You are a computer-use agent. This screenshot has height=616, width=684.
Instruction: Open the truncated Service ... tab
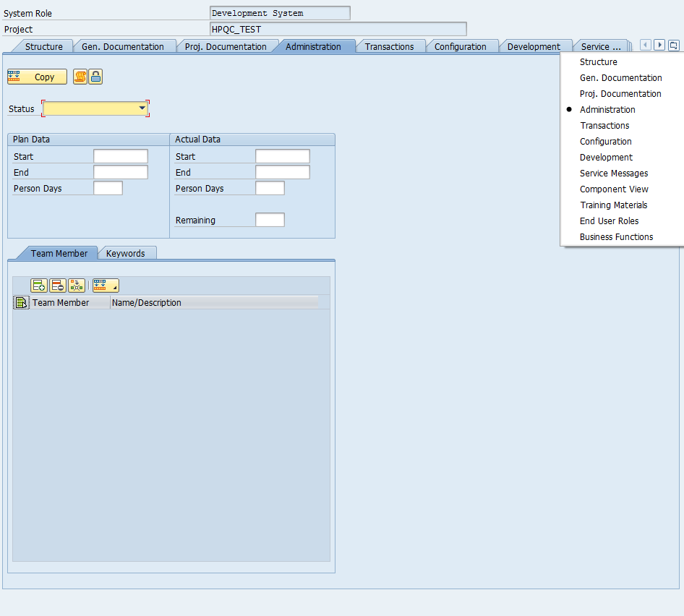click(601, 47)
